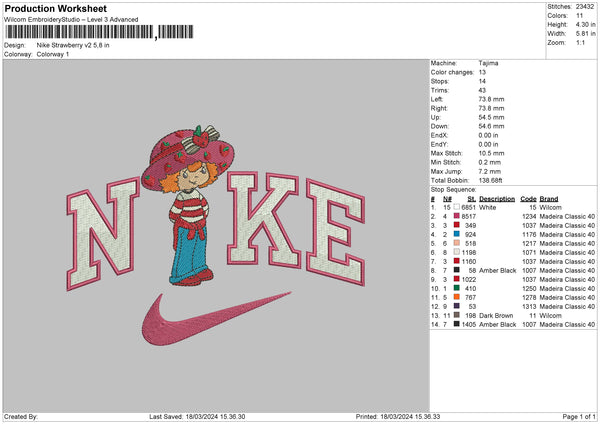600x424 pixels.
Task: Click the red swatch next to 349
Action: [x=457, y=225]
